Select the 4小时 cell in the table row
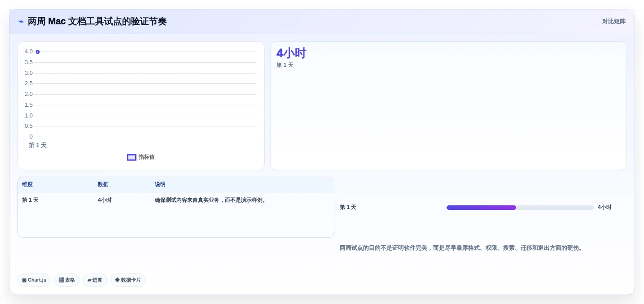The image size is (644, 304). tap(105, 200)
